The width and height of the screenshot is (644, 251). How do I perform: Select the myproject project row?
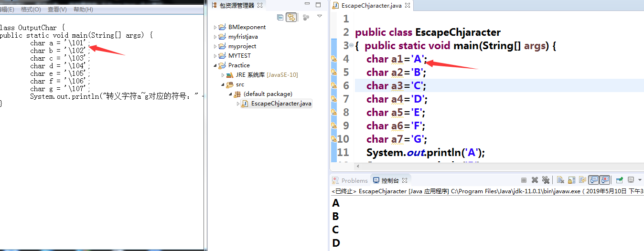pos(237,46)
